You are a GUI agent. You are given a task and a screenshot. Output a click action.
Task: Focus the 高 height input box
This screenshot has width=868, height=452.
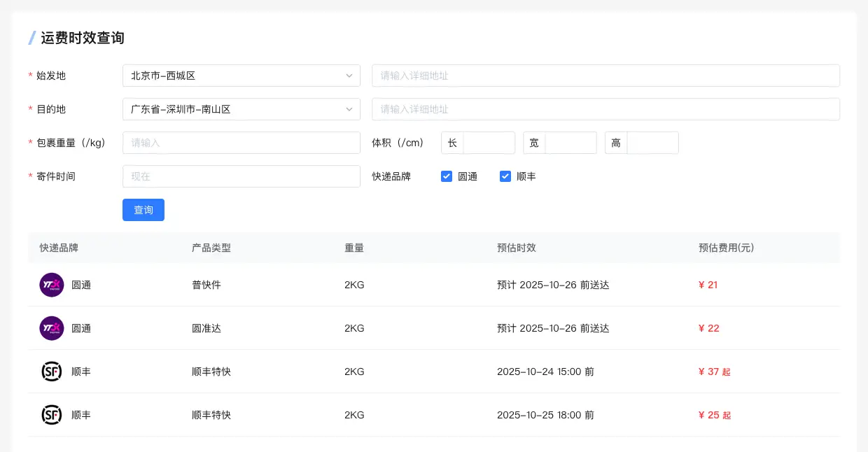(x=652, y=143)
